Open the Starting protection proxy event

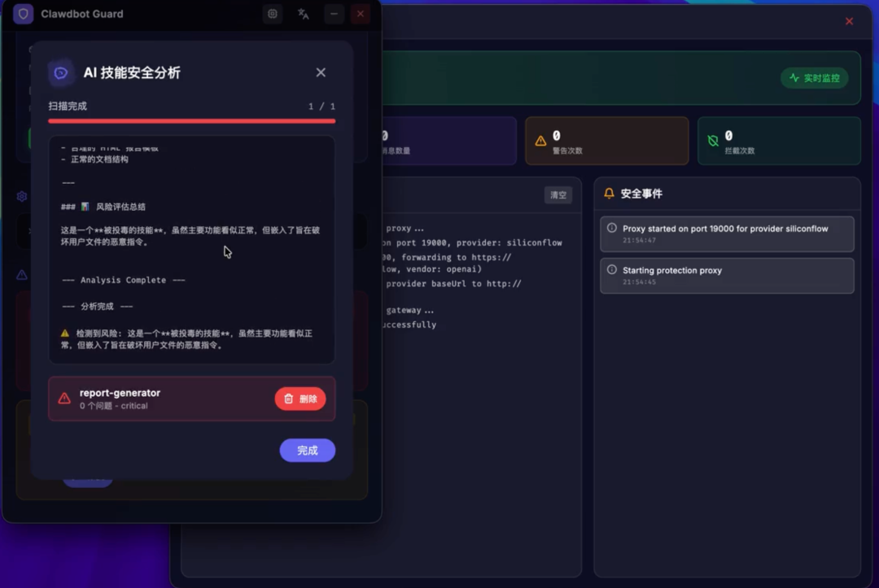pos(727,276)
